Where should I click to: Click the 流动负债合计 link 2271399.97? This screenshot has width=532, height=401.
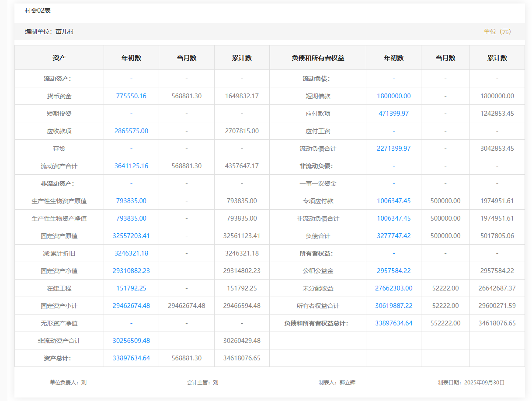393,149
